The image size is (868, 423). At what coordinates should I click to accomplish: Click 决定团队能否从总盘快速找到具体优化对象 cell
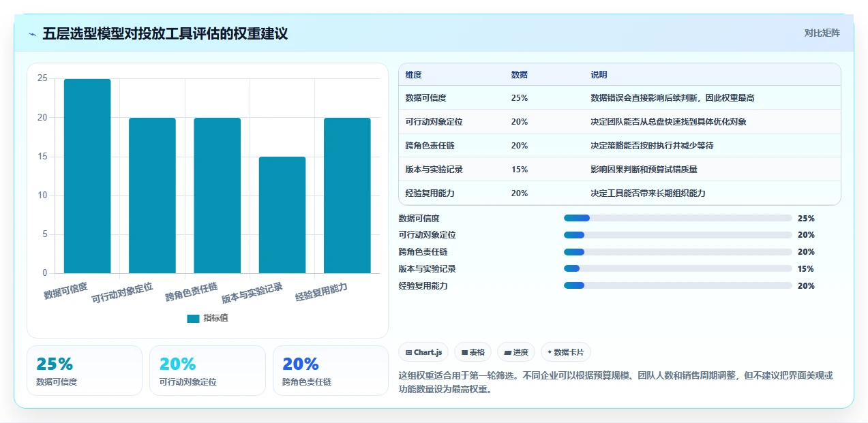tap(668, 122)
